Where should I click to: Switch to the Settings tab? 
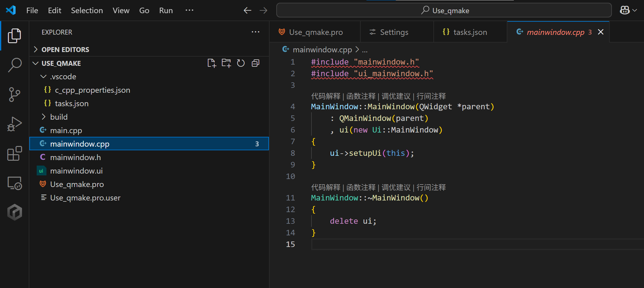(x=394, y=32)
